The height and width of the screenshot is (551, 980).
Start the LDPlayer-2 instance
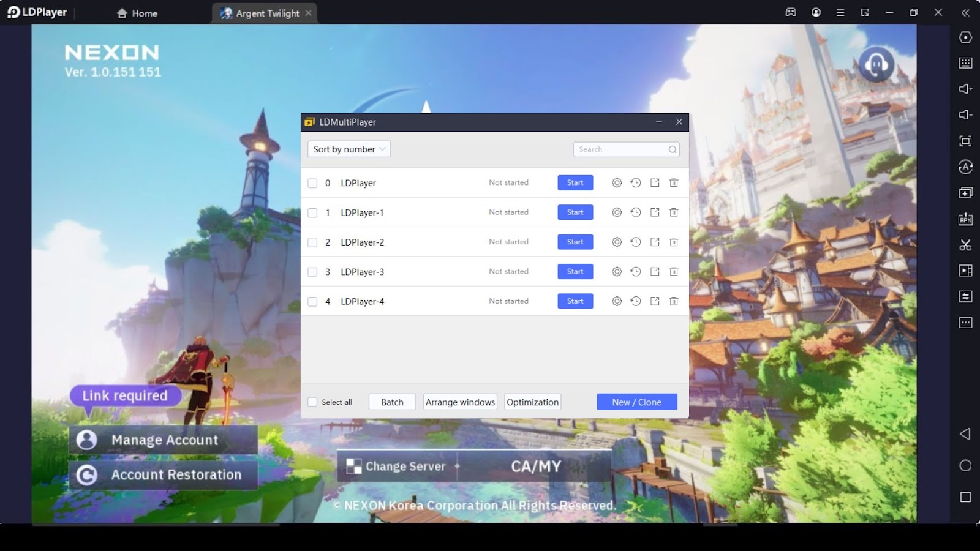tap(575, 242)
